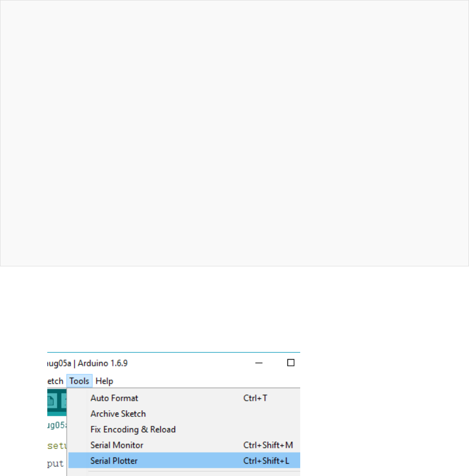Select Auto Format from Tools menu
Image resolution: width=469 pixels, height=476 pixels.
click(x=114, y=398)
